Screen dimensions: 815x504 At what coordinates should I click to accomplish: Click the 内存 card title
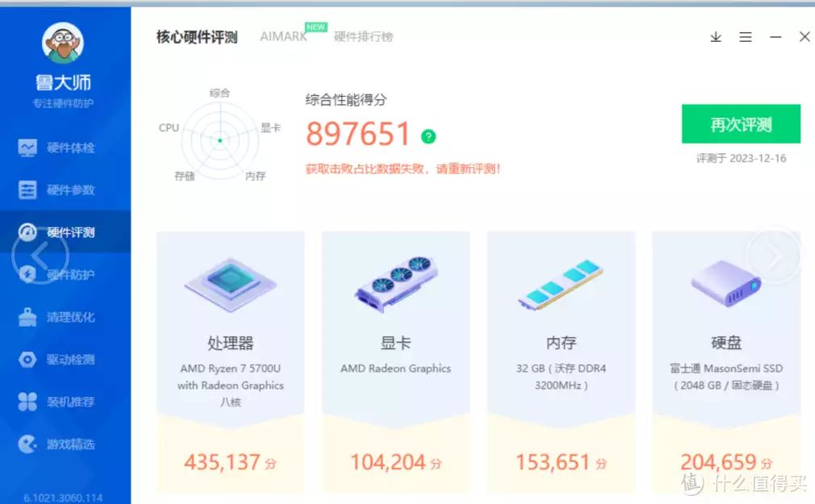pos(561,343)
